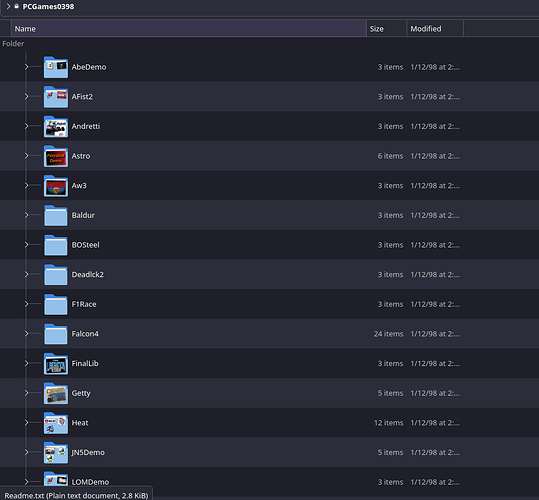Click the Baldur folder icon

pyautogui.click(x=56, y=215)
